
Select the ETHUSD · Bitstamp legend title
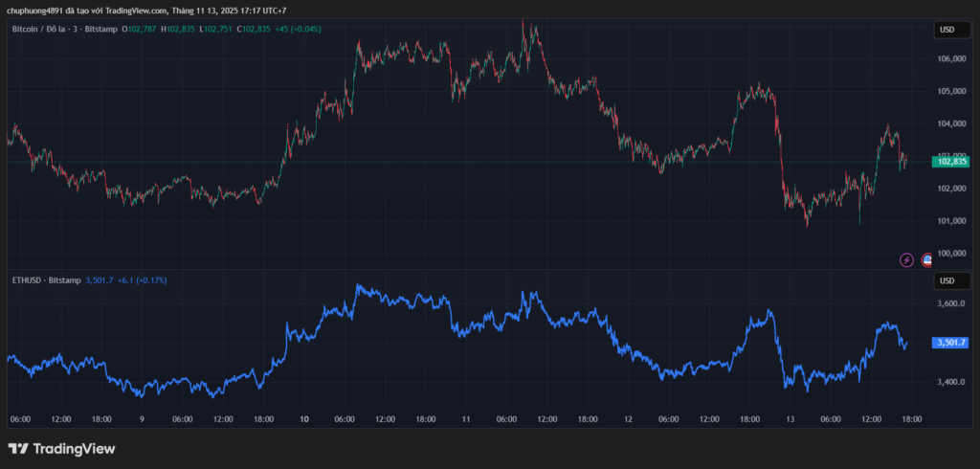(x=45, y=280)
